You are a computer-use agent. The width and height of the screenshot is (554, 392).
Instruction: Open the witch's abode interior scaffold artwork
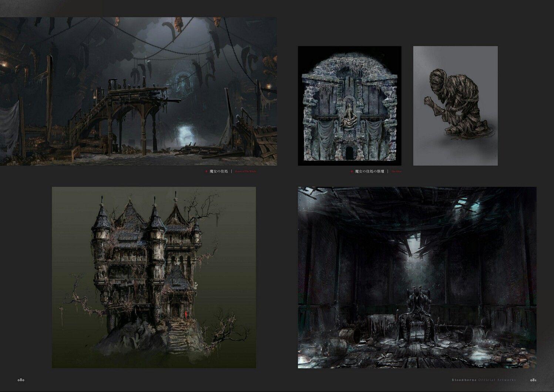[x=138, y=91]
